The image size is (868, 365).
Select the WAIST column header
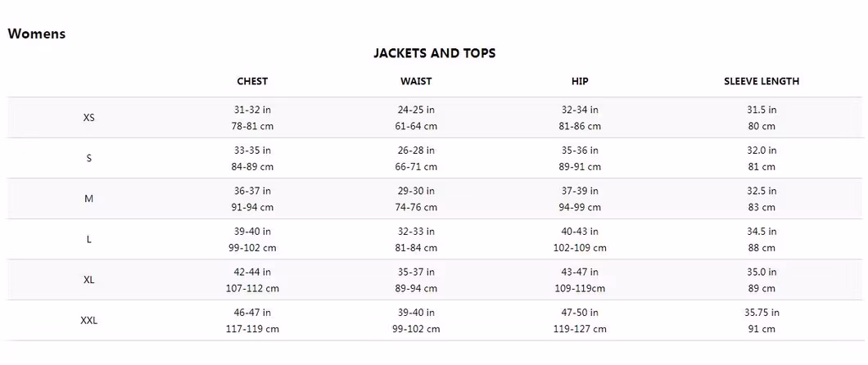click(416, 81)
